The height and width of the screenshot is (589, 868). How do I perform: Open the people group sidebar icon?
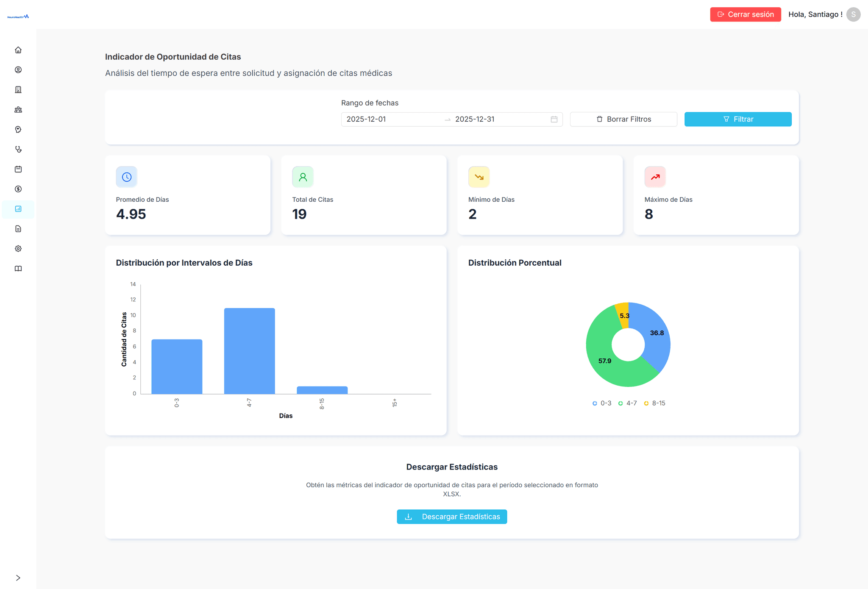[18, 110]
